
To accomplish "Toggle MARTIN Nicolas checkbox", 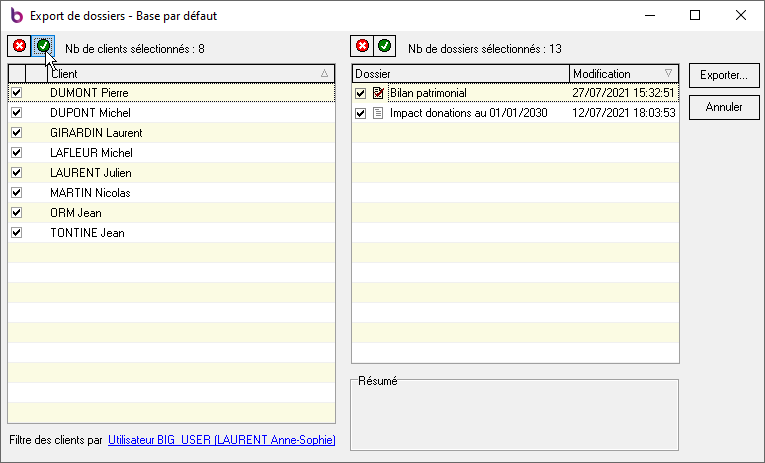I will (17, 192).
